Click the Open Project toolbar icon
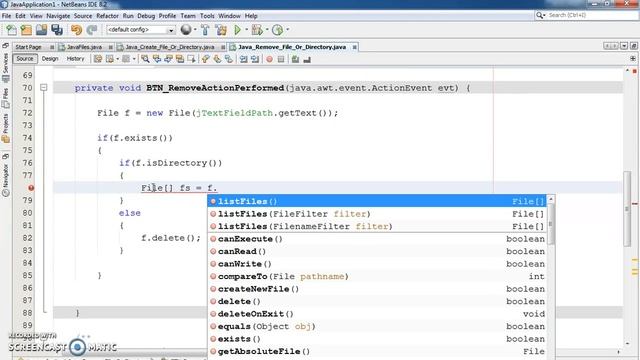Viewport: 640px width, 360px height. click(41, 30)
